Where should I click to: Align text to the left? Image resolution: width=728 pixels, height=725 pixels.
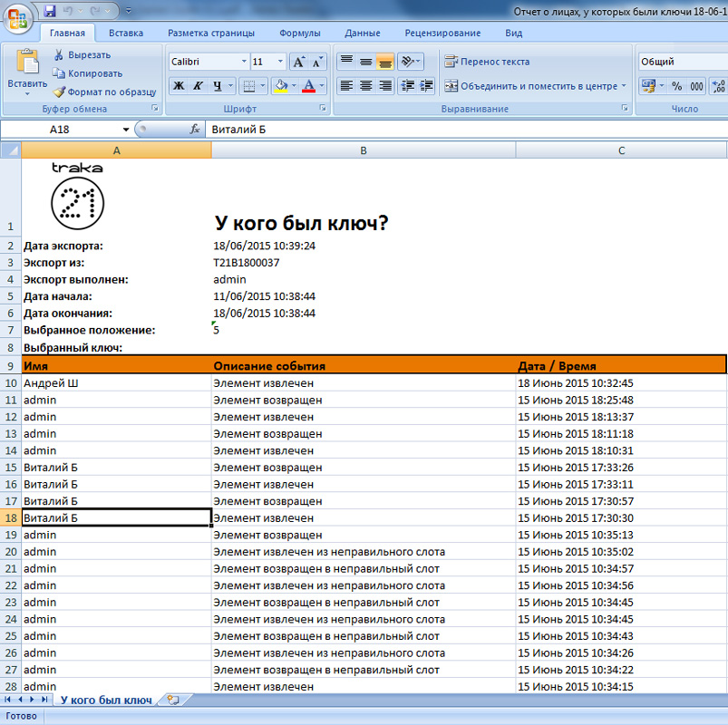click(346, 85)
